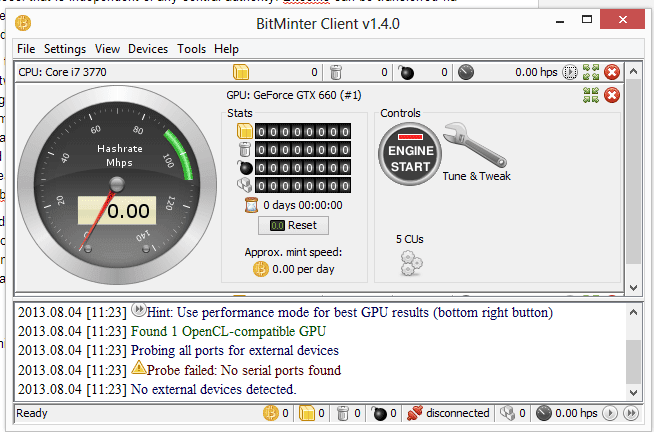Click the GPU stats blocks cubes icon
Viewport: 654px width, 432px height.
click(245, 185)
